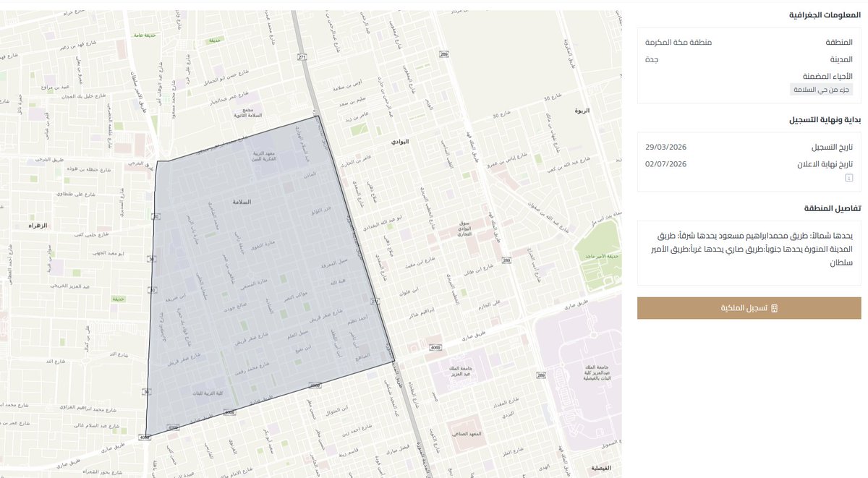This screenshot has height=478, width=868.
Task: Click the تسجيل الملكية button
Action: (749, 308)
